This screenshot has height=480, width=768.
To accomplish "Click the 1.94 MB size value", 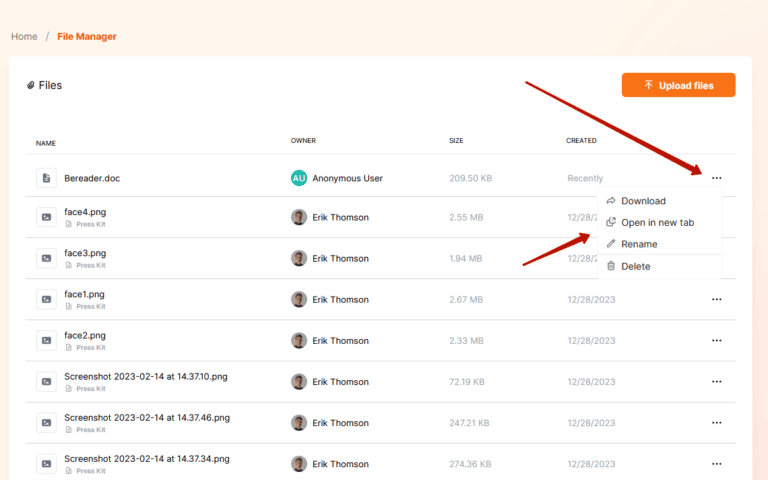I will pyautogui.click(x=466, y=259).
